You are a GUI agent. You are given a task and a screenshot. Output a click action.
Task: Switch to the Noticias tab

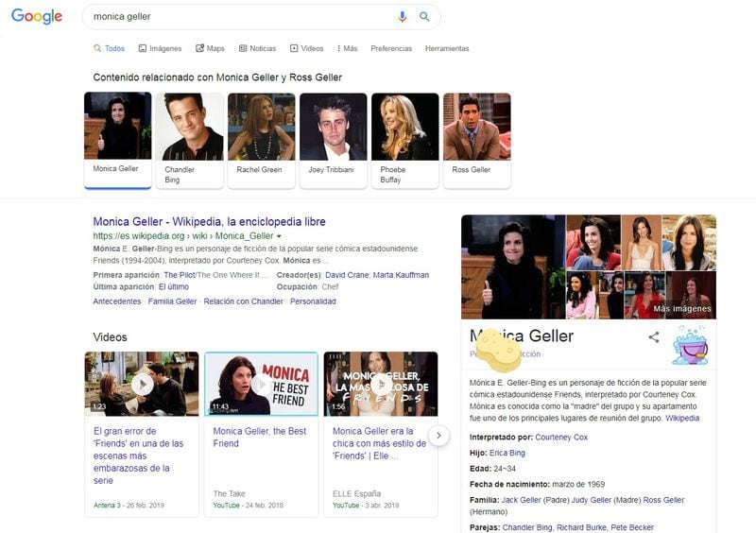point(257,48)
